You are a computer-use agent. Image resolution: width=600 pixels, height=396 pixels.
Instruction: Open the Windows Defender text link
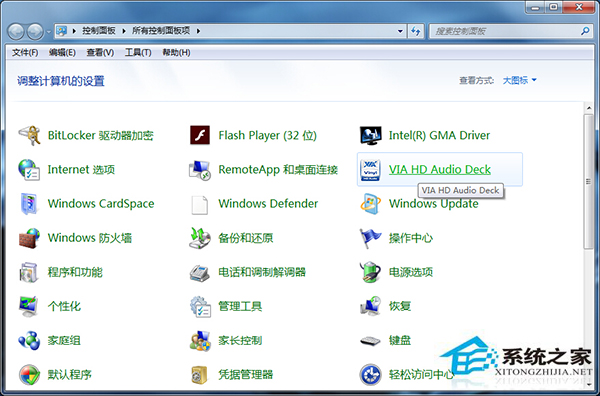[268, 204]
